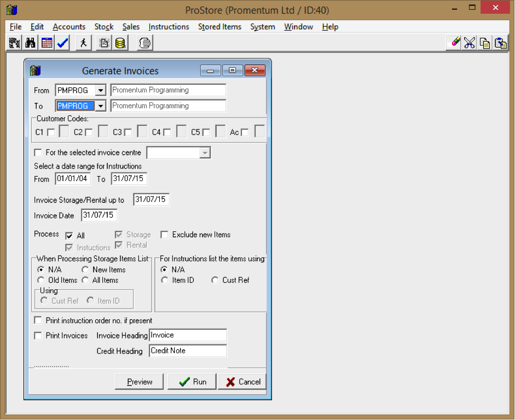Open the Help menu
This screenshot has height=420, width=515.
[330, 27]
